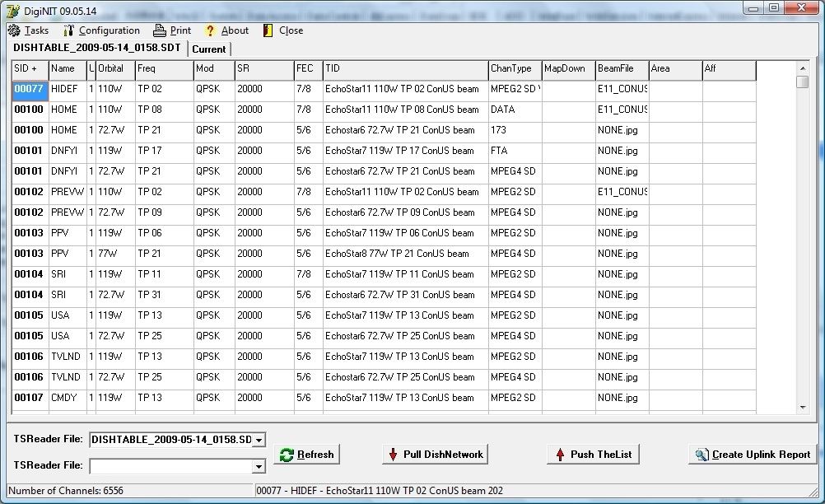
Task: Open the first TSReader File dropdown arrow
Action: (x=259, y=440)
